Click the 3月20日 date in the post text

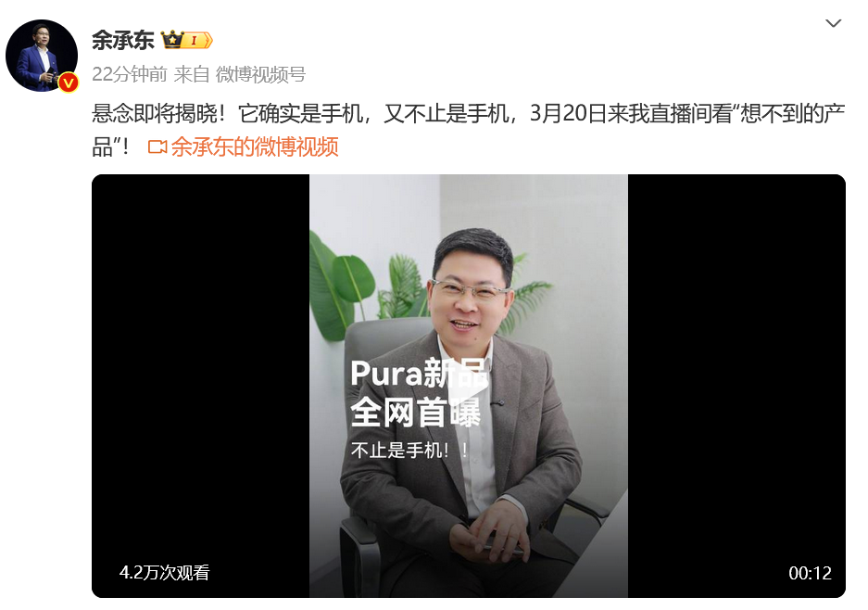pyautogui.click(x=568, y=114)
